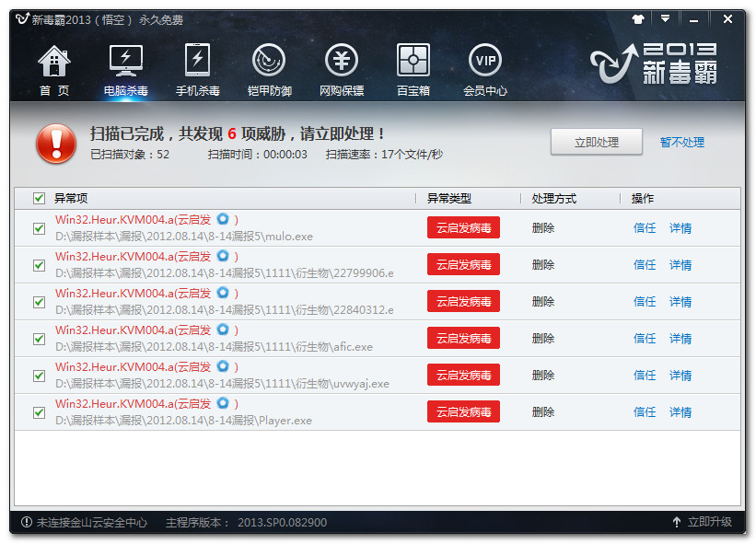Uncheck the Player.exe threat checkbox
Screen dimensions: 756x544
pos(39,412)
